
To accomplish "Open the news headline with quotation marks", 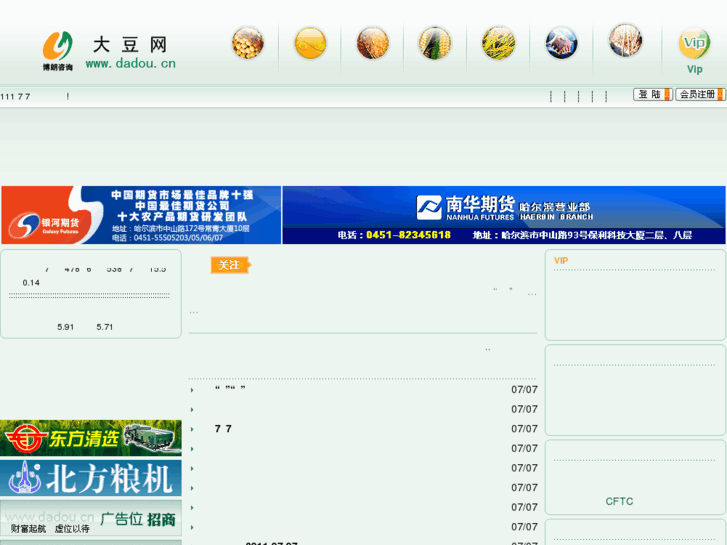I will (230, 389).
